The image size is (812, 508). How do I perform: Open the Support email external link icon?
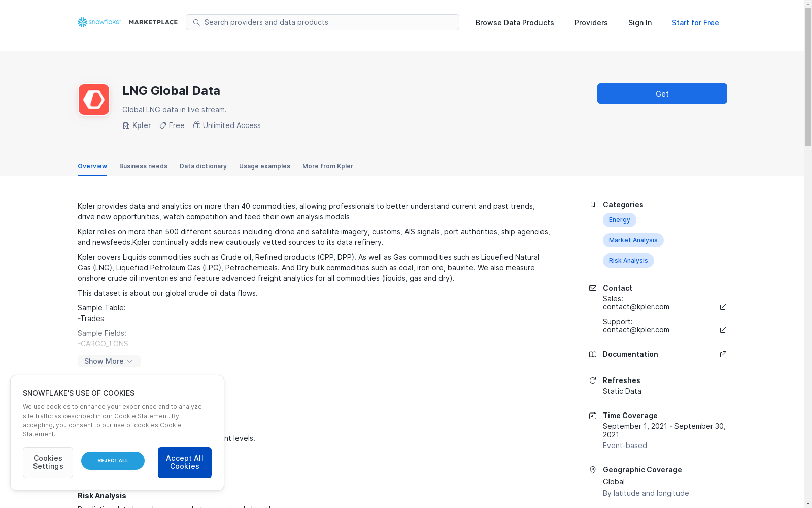723,330
